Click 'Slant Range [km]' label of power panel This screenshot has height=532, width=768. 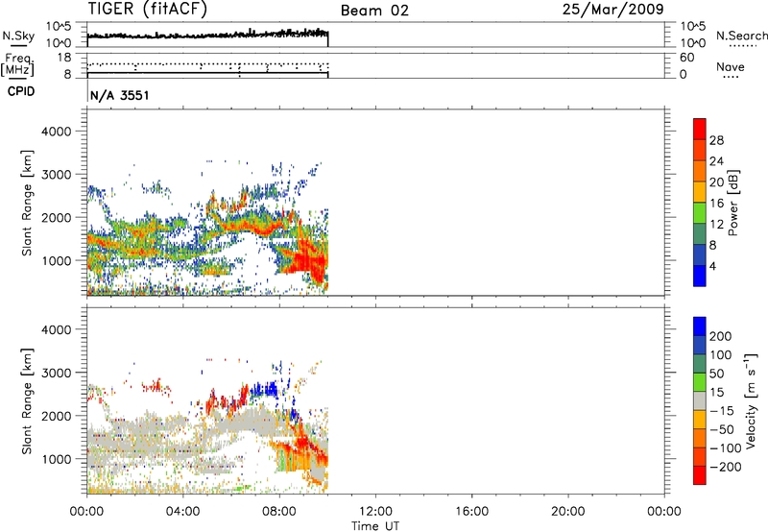pyautogui.click(x=27, y=204)
